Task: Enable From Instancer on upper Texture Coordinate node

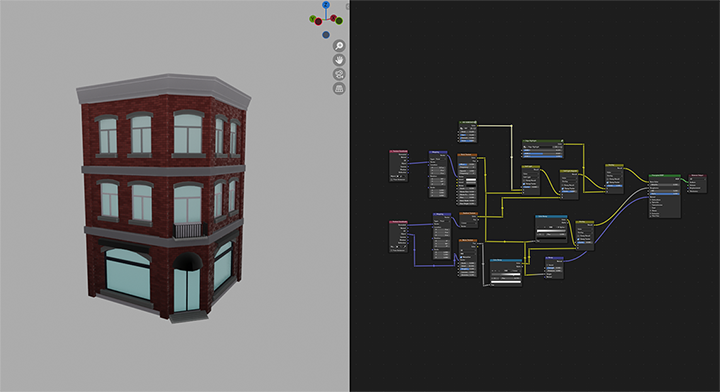Action: [x=391, y=179]
